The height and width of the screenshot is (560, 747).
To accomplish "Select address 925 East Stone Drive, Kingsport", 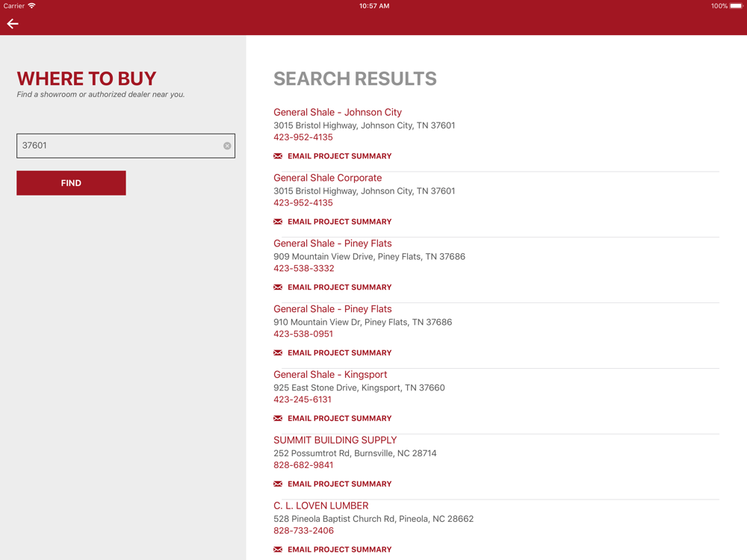I will tap(359, 388).
